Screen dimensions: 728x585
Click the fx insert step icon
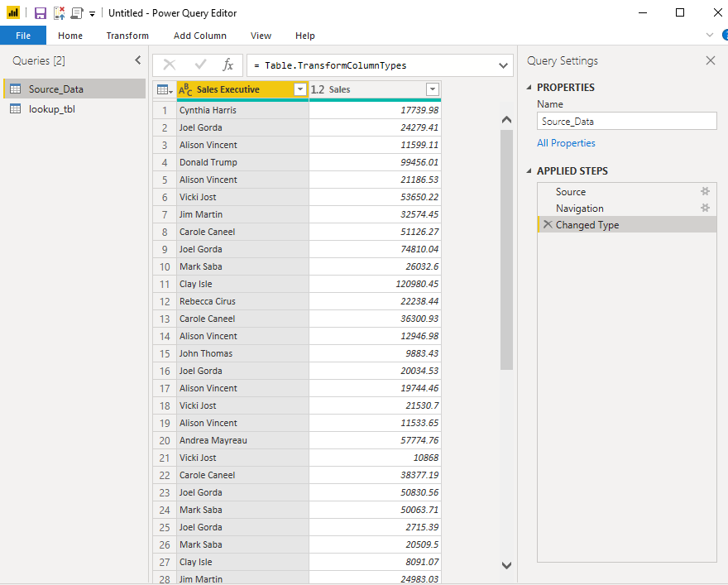click(x=227, y=65)
